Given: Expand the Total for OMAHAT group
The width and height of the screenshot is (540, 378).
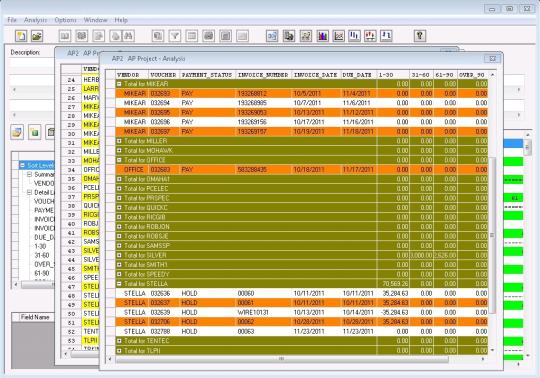Looking at the screenshot, I should coord(119,179).
